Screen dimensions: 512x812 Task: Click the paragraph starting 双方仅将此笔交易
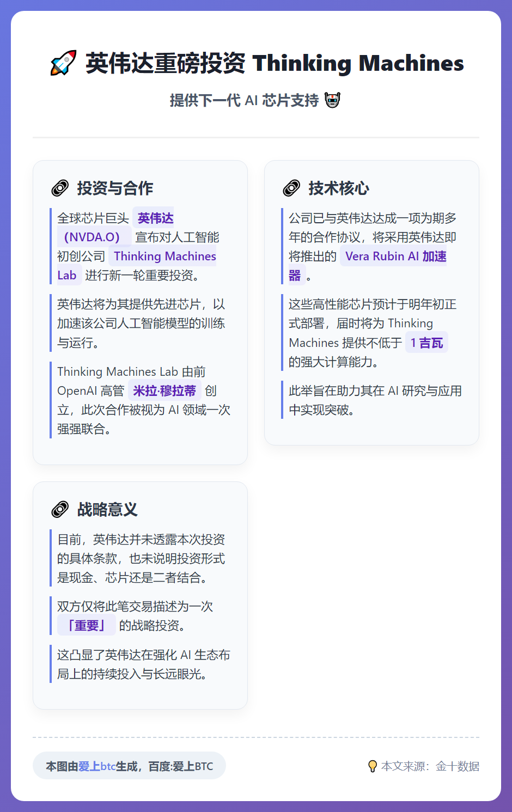pos(142,616)
